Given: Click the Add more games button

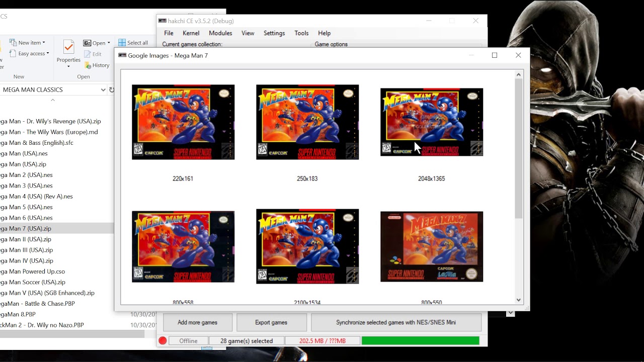Looking at the screenshot, I should (x=197, y=322).
